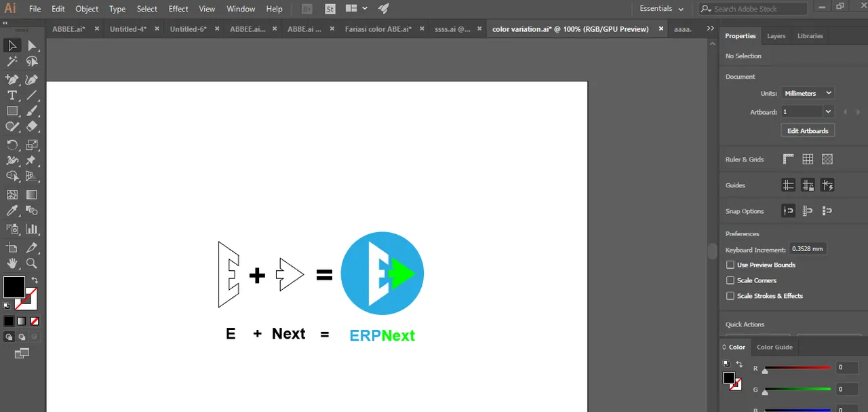Viewport: 868px width, 412px height.
Task: Open the Effect menu
Action: (178, 9)
